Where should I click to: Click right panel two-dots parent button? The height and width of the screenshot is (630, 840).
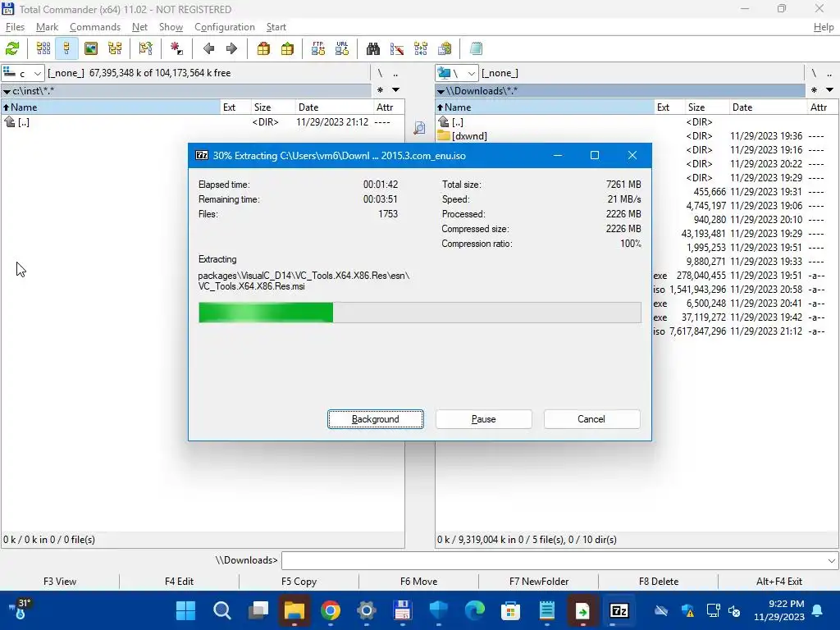[829, 73]
